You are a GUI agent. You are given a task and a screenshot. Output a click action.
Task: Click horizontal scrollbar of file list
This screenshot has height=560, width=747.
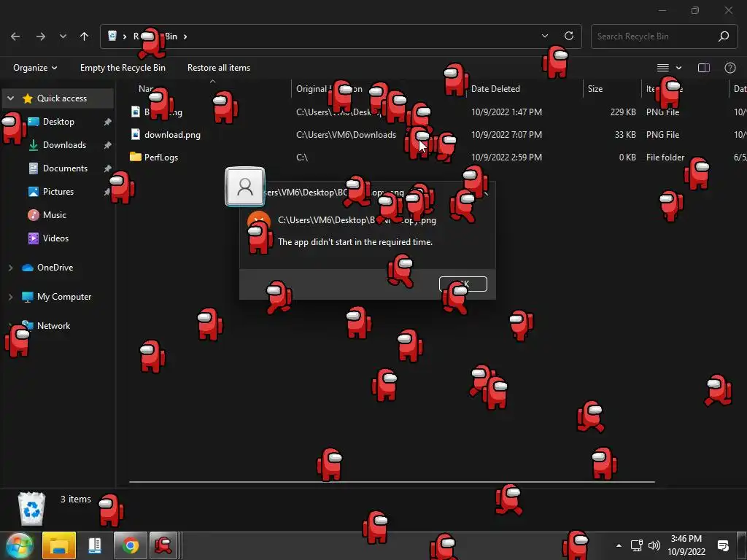click(x=392, y=482)
